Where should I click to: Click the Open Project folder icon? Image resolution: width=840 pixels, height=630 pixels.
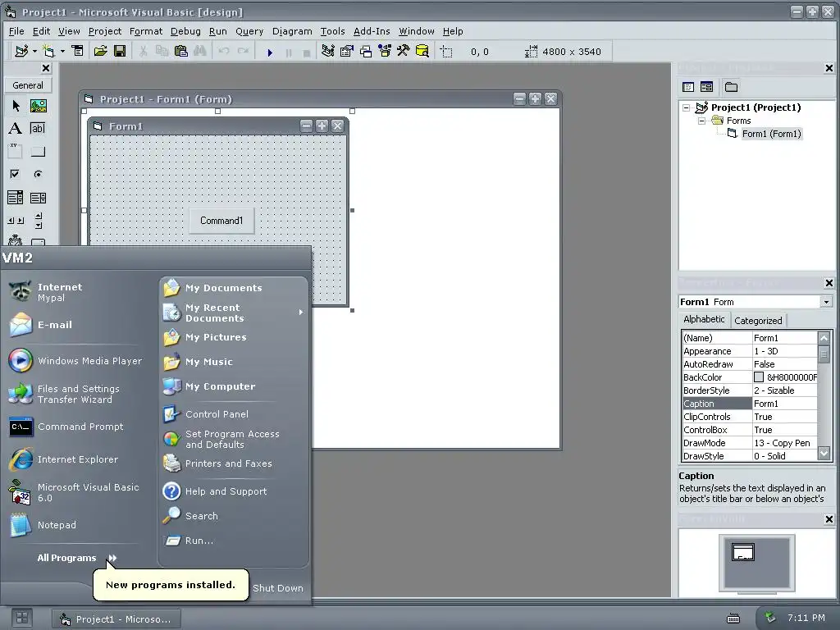pos(100,52)
